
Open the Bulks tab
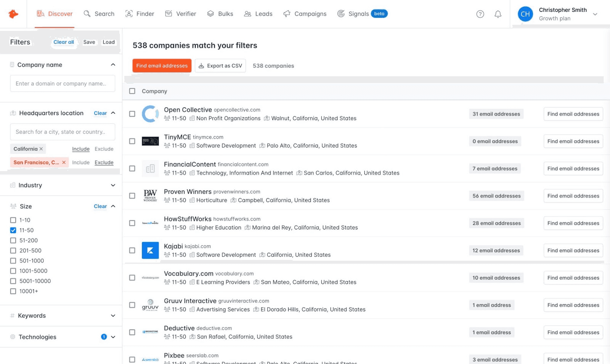pos(220,14)
